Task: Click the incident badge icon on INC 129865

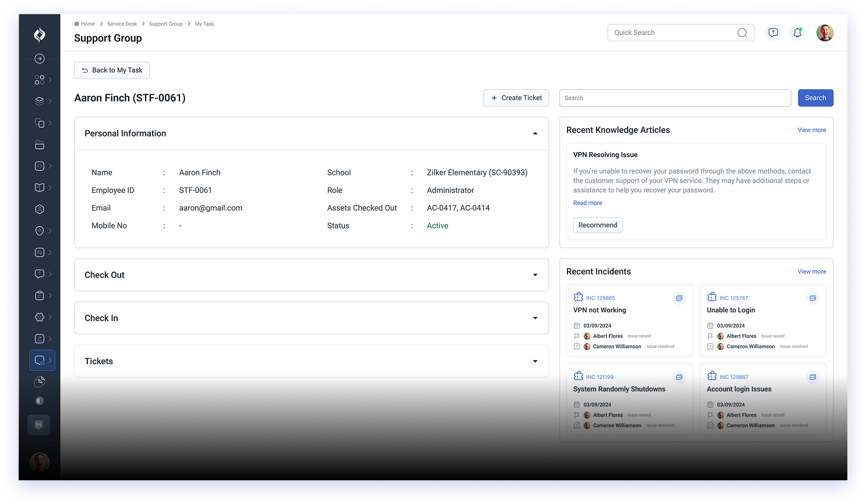Action: [578, 298]
